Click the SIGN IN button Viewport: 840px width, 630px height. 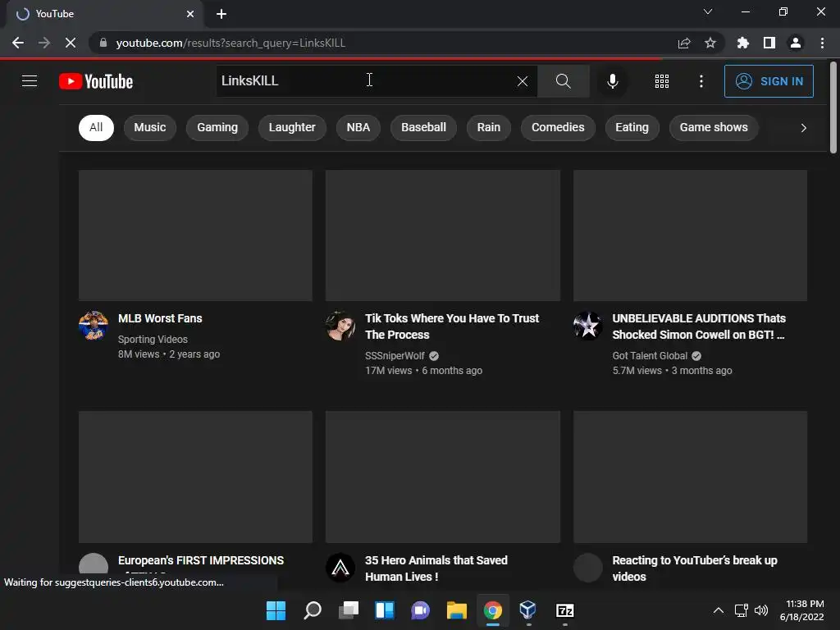(x=769, y=81)
